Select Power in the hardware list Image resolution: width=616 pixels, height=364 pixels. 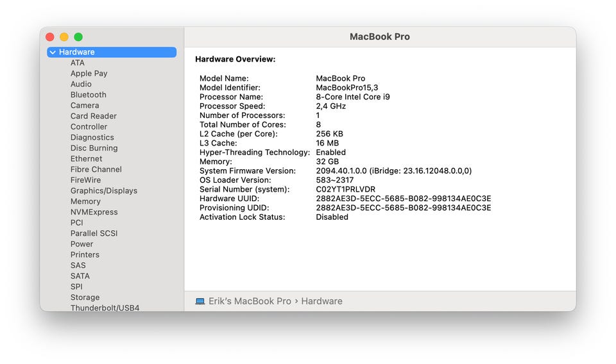click(81, 244)
